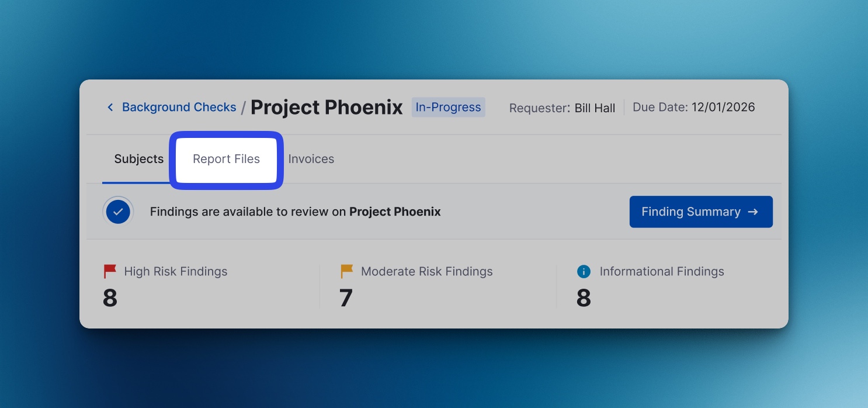Click the In-Progress status badge
This screenshot has width=868, height=408.
(x=448, y=108)
